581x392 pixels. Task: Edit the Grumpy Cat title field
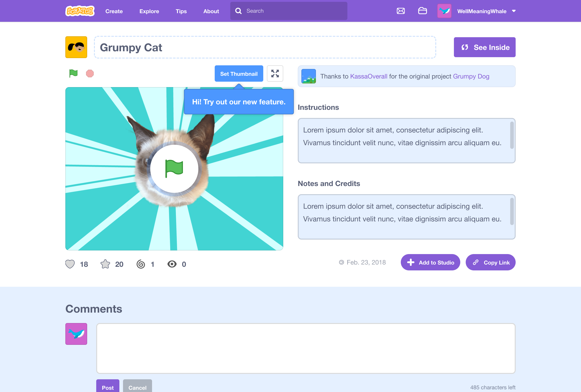click(x=265, y=47)
